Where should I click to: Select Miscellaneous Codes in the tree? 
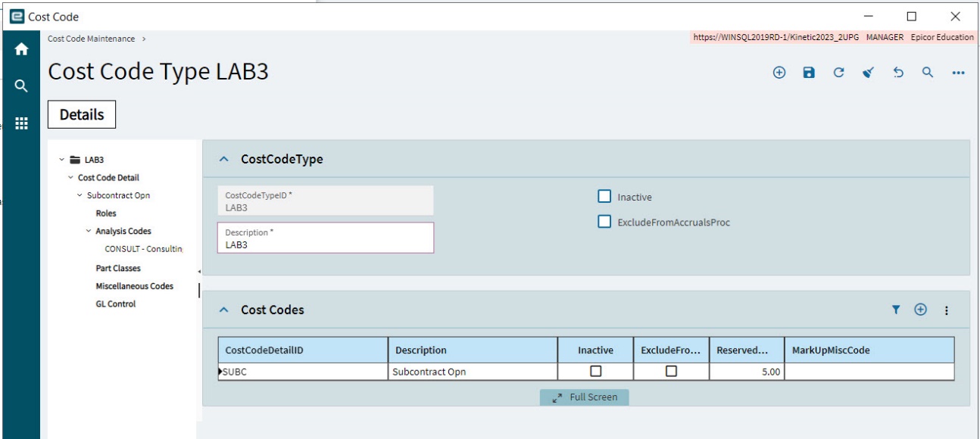click(135, 286)
